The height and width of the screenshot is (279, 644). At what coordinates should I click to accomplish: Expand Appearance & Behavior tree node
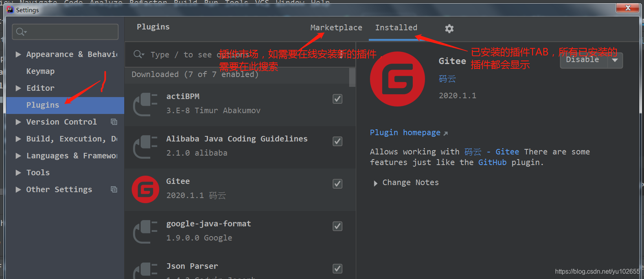[18, 54]
